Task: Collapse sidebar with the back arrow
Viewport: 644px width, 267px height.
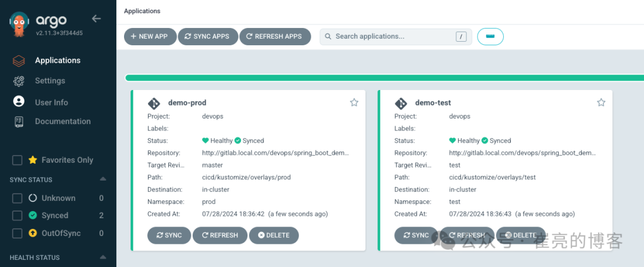Action: (x=96, y=18)
